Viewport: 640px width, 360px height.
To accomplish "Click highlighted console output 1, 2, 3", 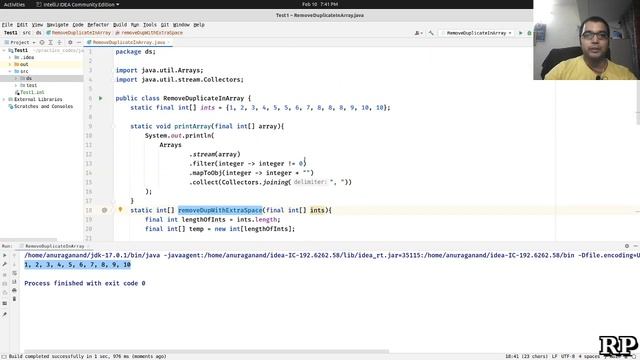I will tap(78, 264).
